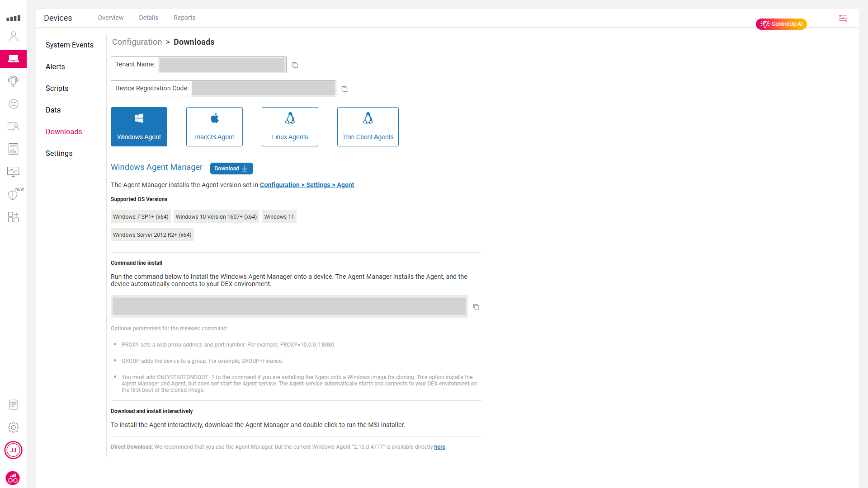
Task: Open the NEW shield security icon
Action: pyautogui.click(x=14, y=194)
